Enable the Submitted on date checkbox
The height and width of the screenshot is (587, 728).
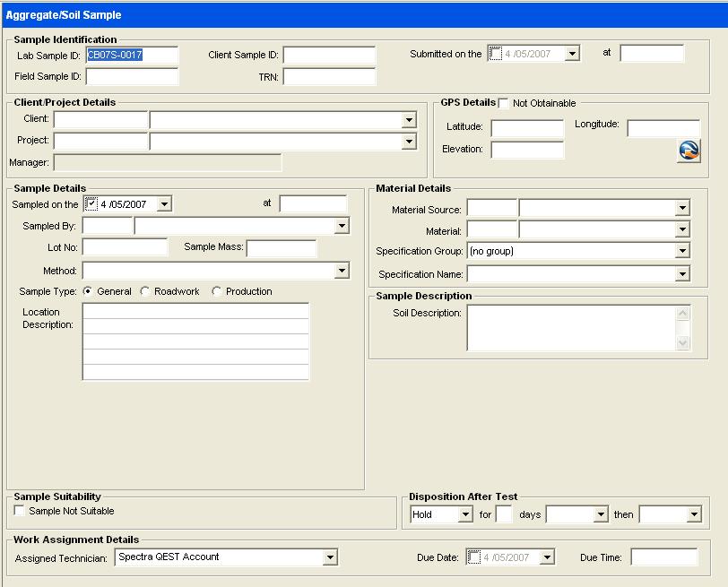(x=496, y=54)
